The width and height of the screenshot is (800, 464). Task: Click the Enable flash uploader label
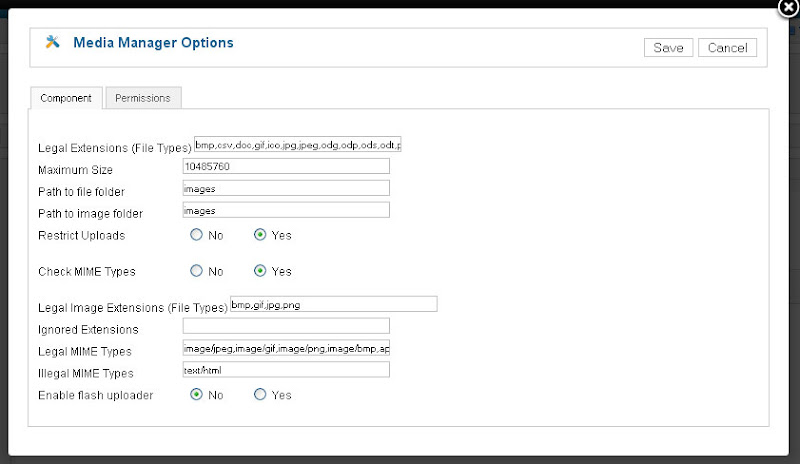[x=95, y=396]
